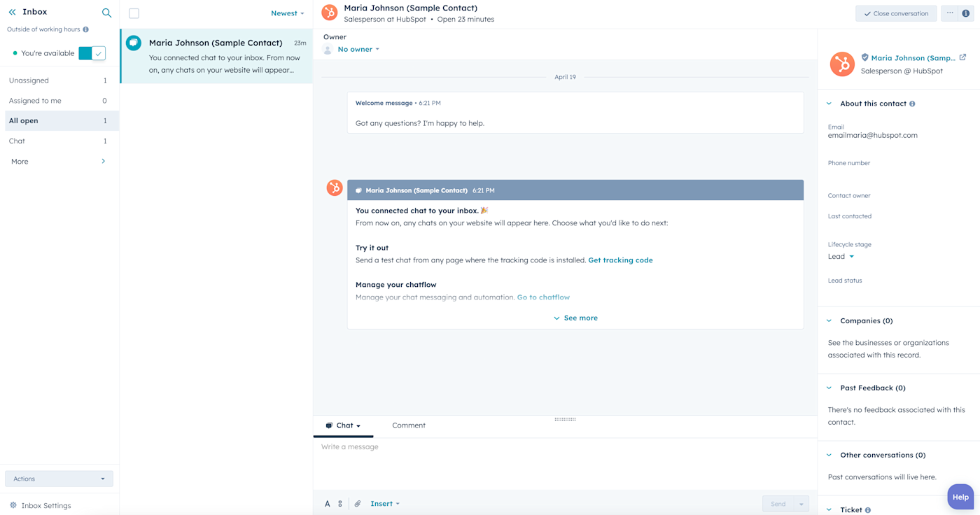Check the select-all conversations checkbox
Viewport: 980px width, 515px height.
134,13
